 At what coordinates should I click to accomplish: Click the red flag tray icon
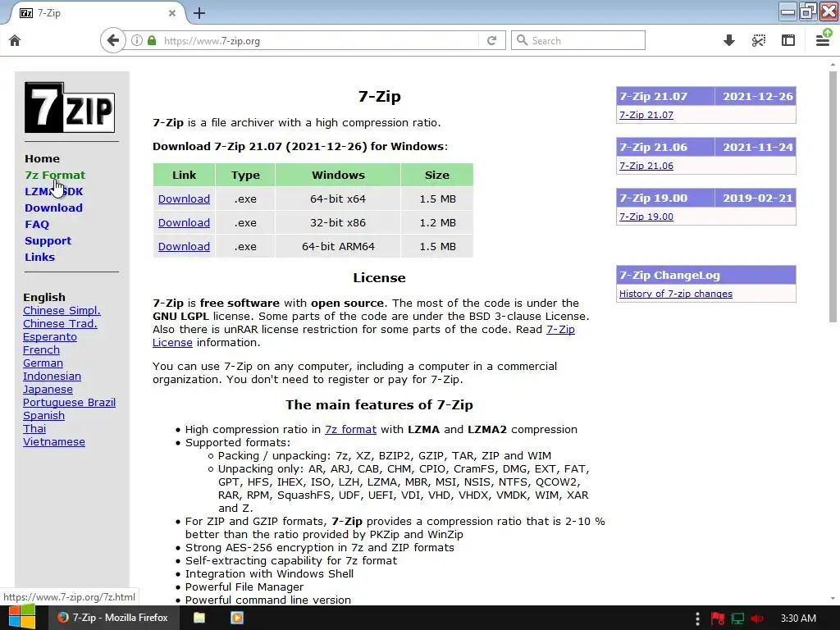tap(717, 619)
